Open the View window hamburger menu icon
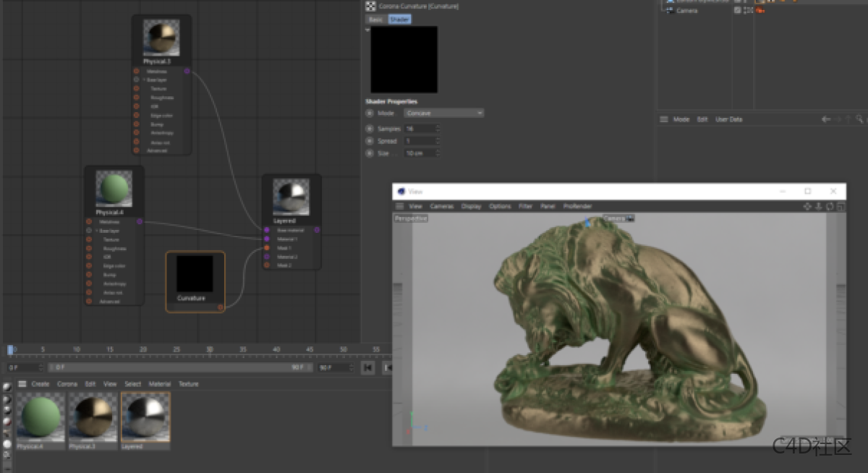Screen dimensions: 868x473 pos(399,206)
